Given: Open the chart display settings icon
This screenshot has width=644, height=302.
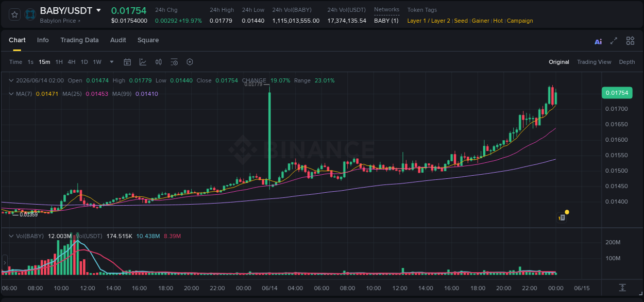Looking at the screenshot, I should click(174, 62).
